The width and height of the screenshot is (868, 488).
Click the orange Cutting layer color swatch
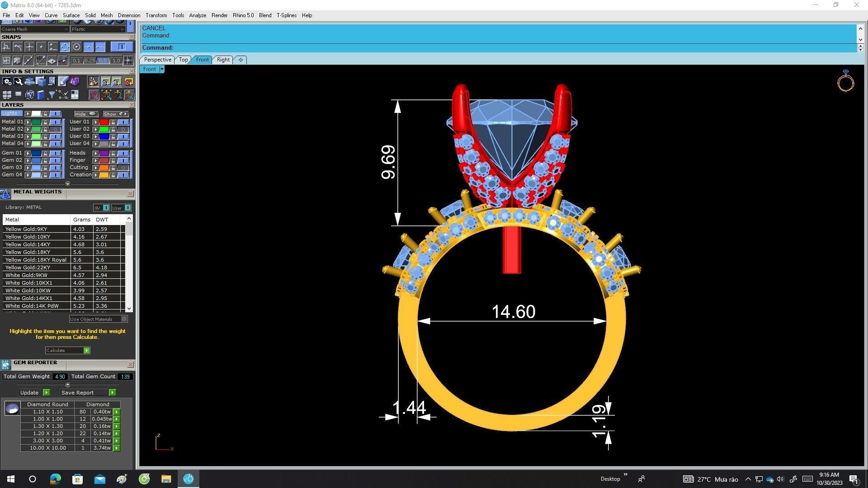[x=104, y=168]
